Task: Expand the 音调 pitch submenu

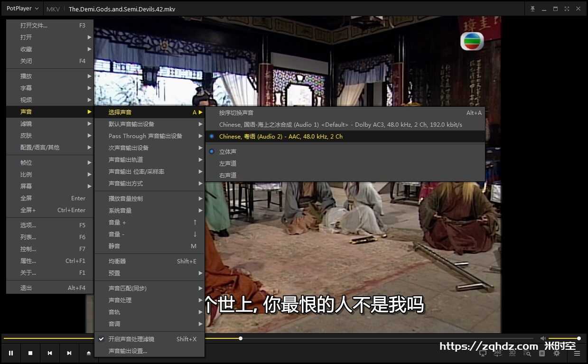Action: coord(149,324)
